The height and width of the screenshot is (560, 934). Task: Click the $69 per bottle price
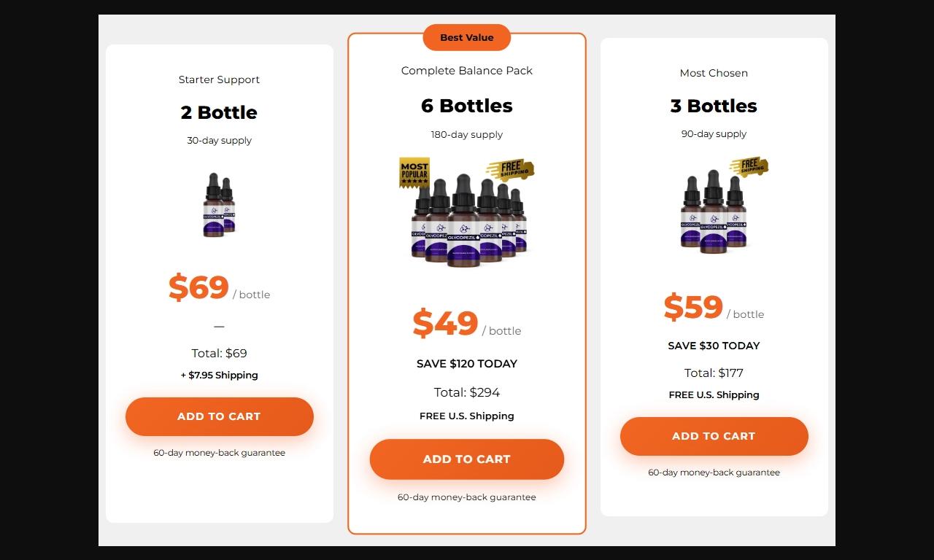pyautogui.click(x=199, y=287)
